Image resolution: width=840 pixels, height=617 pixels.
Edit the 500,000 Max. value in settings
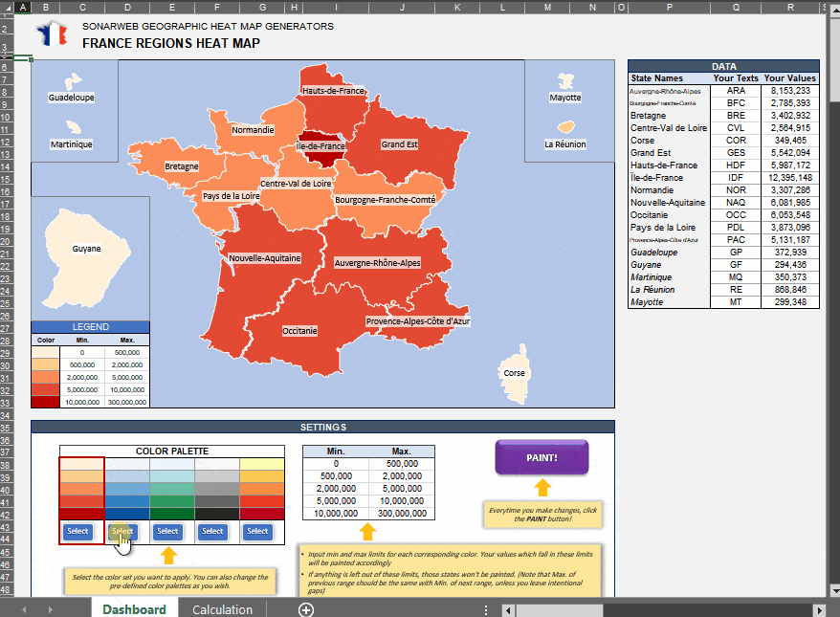pos(402,464)
